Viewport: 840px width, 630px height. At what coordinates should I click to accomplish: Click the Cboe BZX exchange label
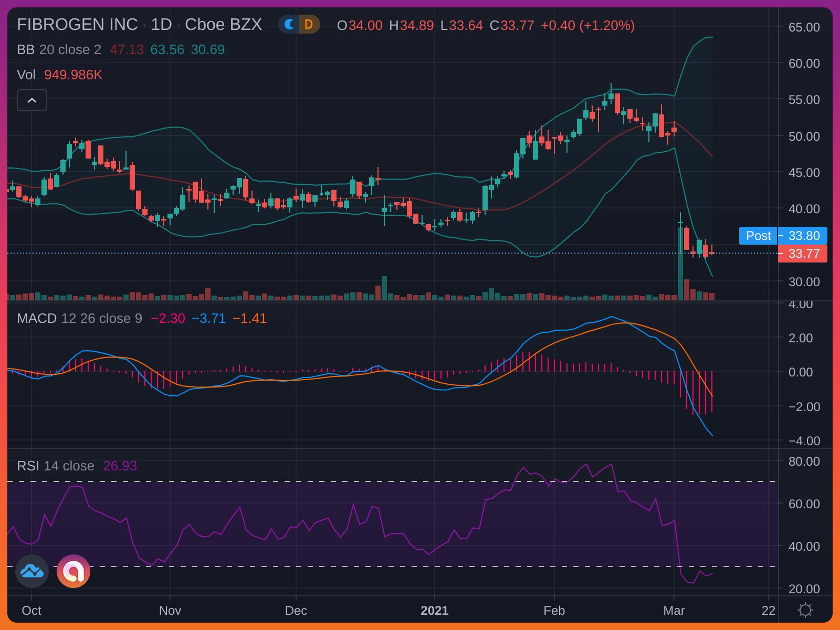tap(223, 25)
